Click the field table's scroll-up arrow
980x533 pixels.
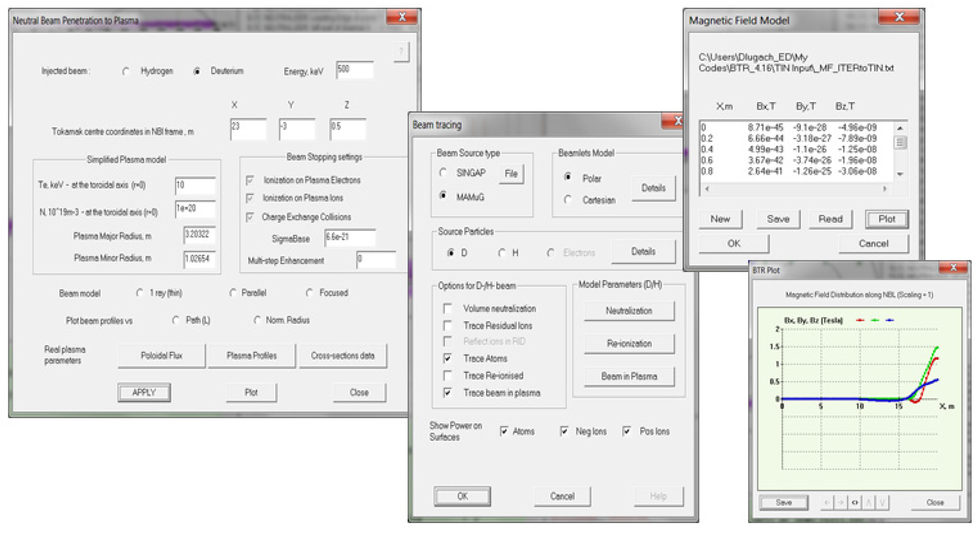point(900,128)
